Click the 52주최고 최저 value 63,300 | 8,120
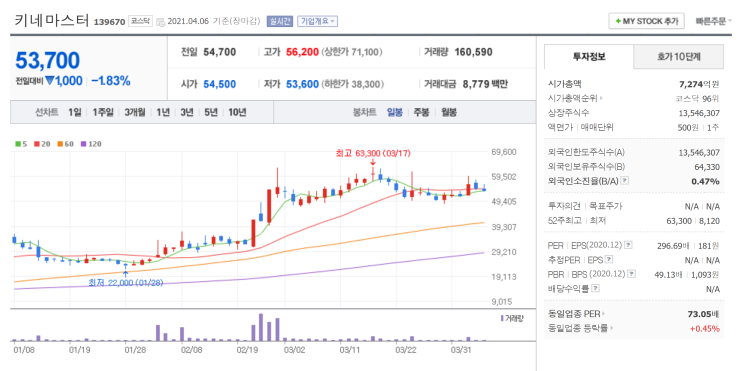The height and width of the screenshot is (371, 743). click(x=693, y=220)
